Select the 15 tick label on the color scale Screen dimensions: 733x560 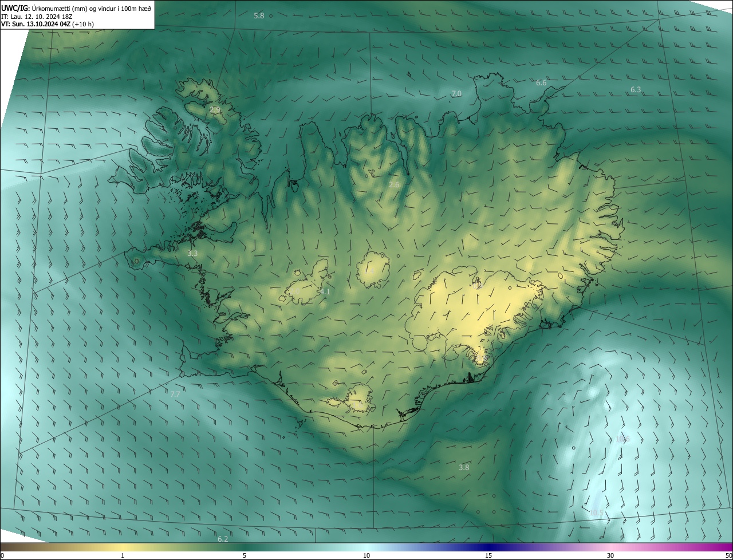coord(488,555)
